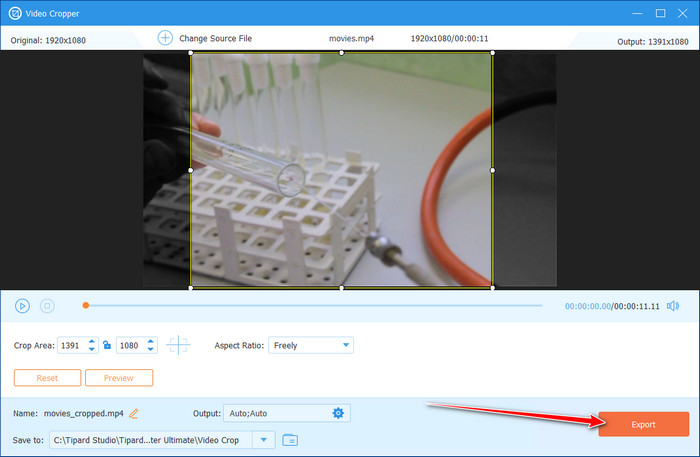Decrease crop height with down arrow
700x457 pixels.
(x=150, y=349)
